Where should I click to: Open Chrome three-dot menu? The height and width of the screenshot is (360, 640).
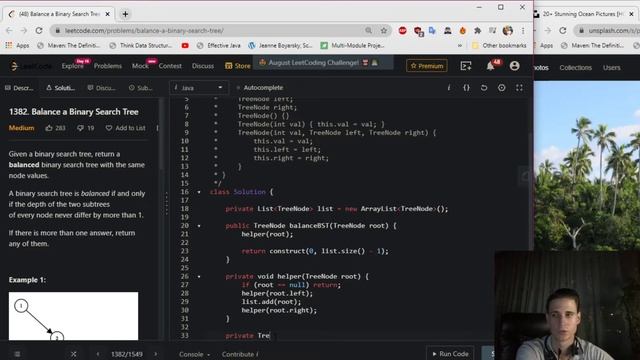(523, 31)
